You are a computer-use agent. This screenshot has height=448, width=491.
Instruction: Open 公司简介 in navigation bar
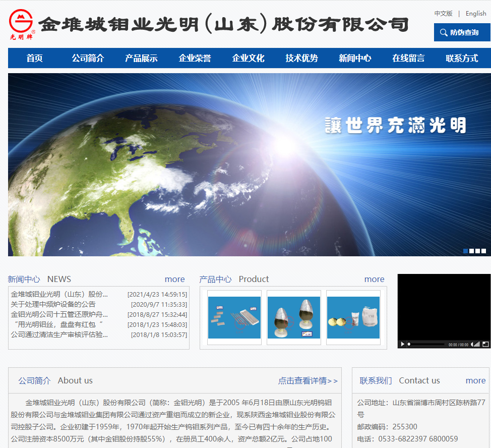(x=88, y=58)
